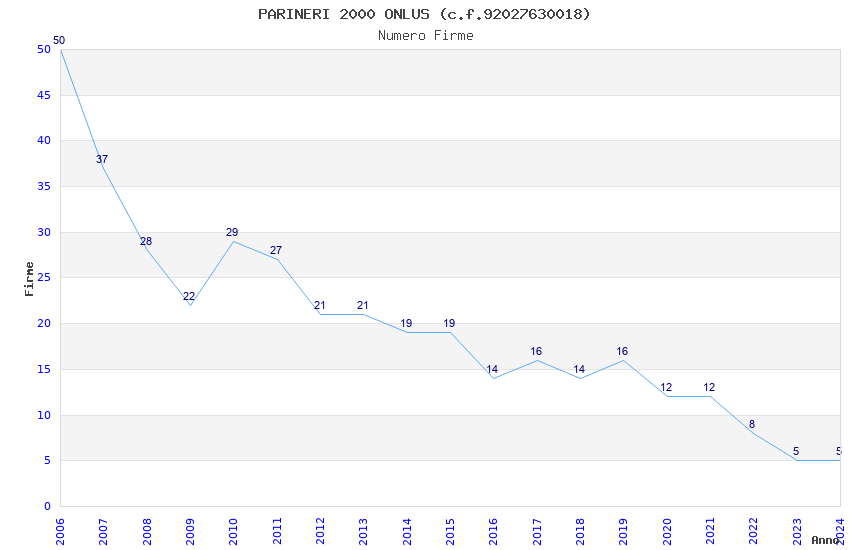Click x-axis year label '2019'
Image resolution: width=850 pixels, height=550 pixels.
tap(623, 532)
